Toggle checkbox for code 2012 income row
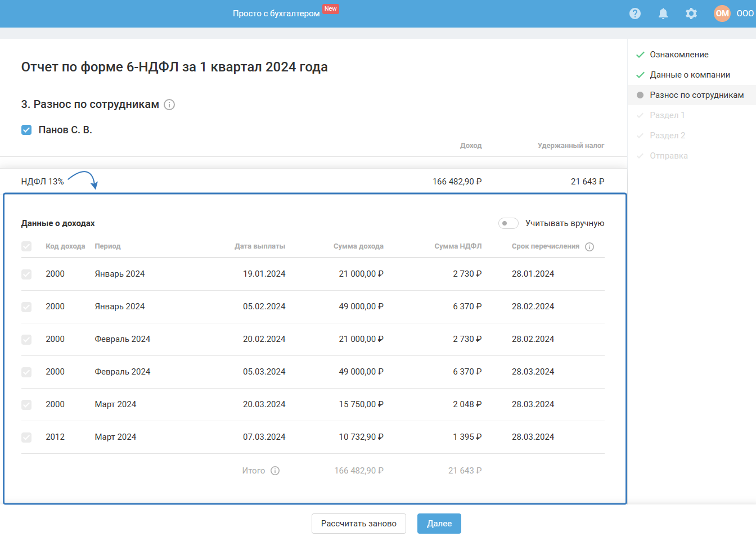The image size is (756, 541). pyautogui.click(x=26, y=437)
